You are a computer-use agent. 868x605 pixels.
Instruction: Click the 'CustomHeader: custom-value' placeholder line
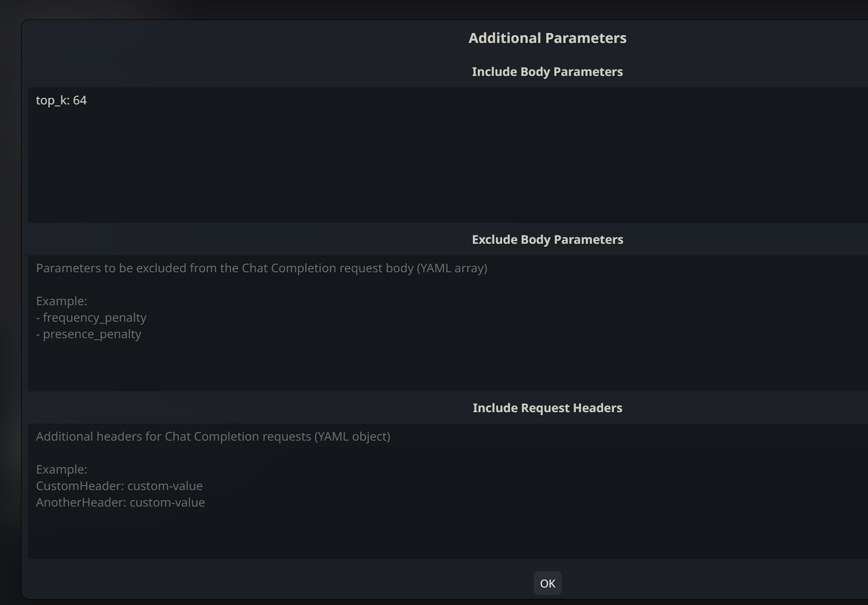[x=119, y=486]
